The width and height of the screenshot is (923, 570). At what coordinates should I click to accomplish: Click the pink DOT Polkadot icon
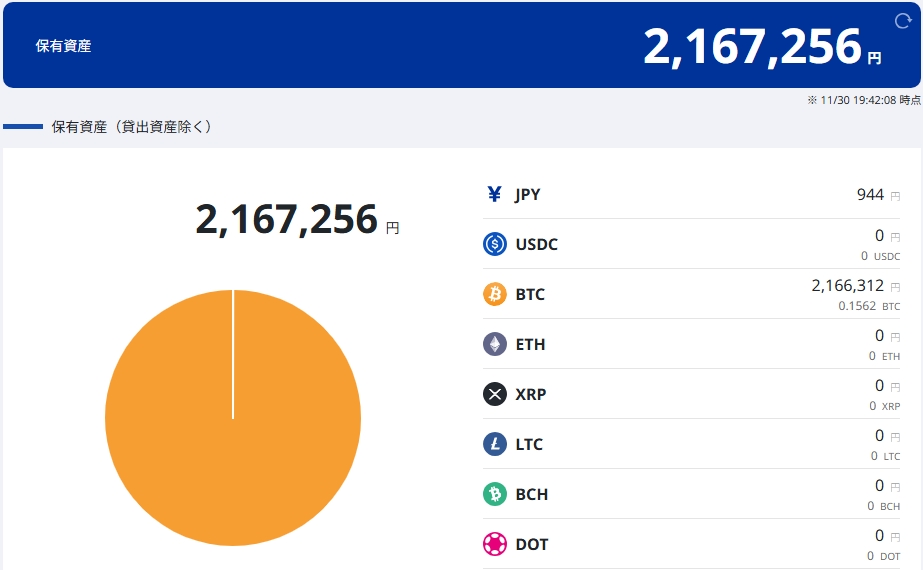495,544
